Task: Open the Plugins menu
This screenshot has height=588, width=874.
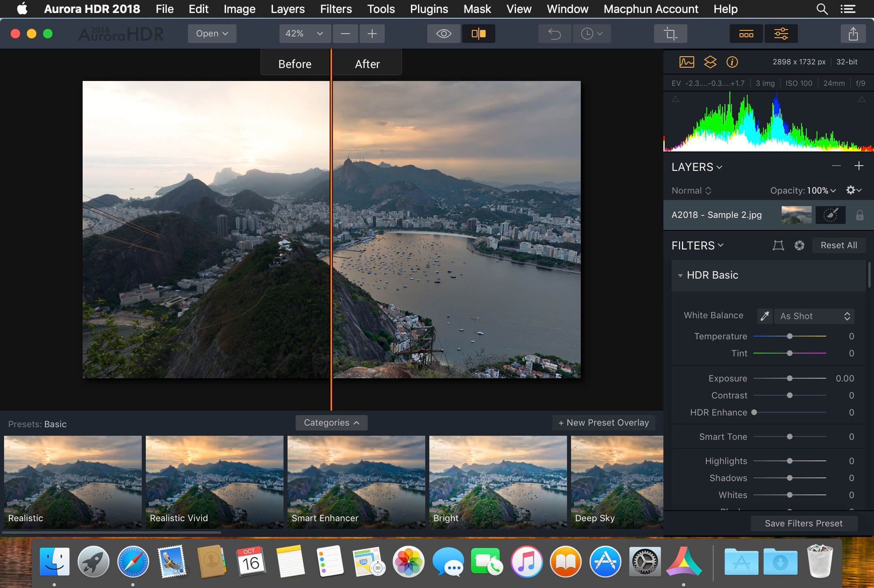Action: (x=429, y=9)
